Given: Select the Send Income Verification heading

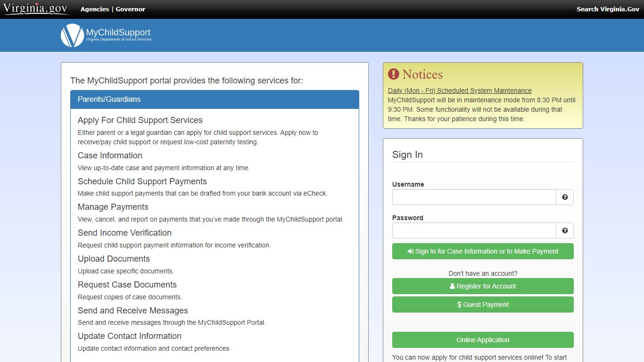Looking at the screenshot, I should pos(124,233).
